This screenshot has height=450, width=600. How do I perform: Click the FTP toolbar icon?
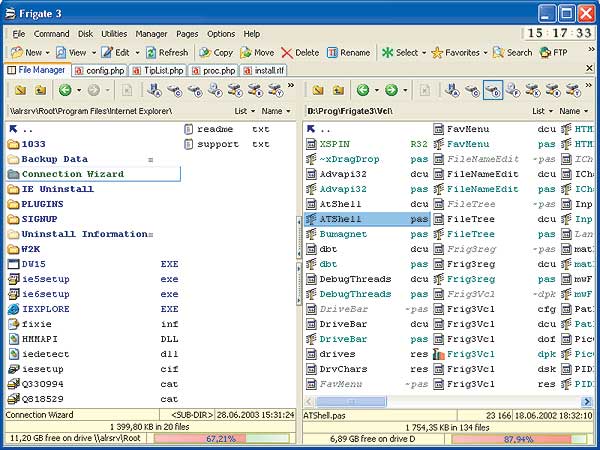click(545, 52)
